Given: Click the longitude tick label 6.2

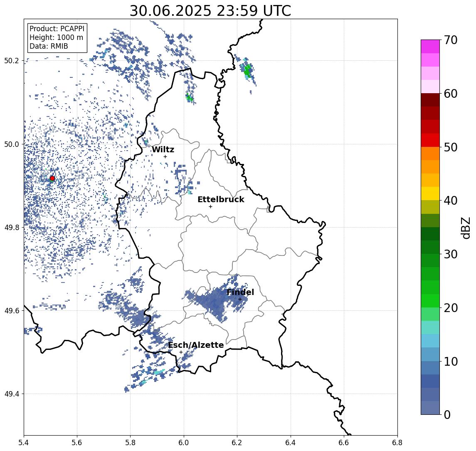Looking at the screenshot, I should [237, 443].
